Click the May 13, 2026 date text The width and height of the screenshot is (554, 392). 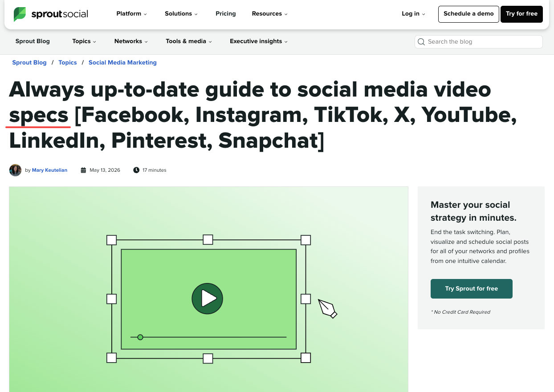(x=105, y=170)
